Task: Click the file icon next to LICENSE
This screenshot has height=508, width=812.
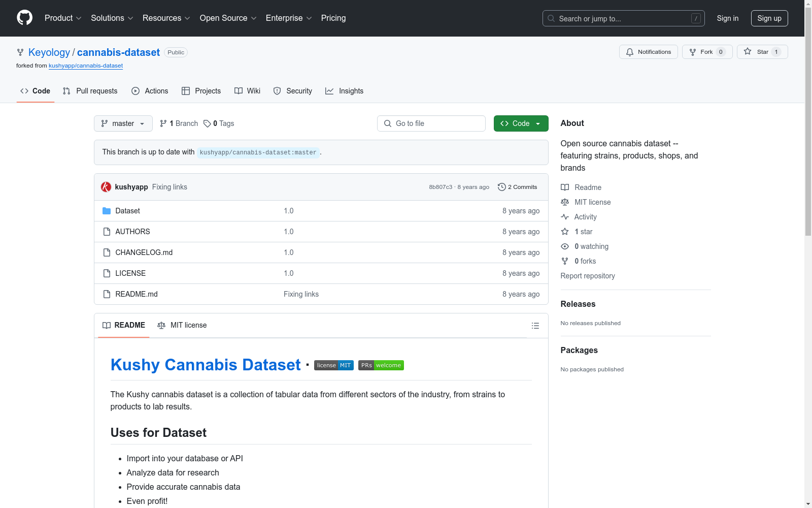Action: click(x=107, y=273)
